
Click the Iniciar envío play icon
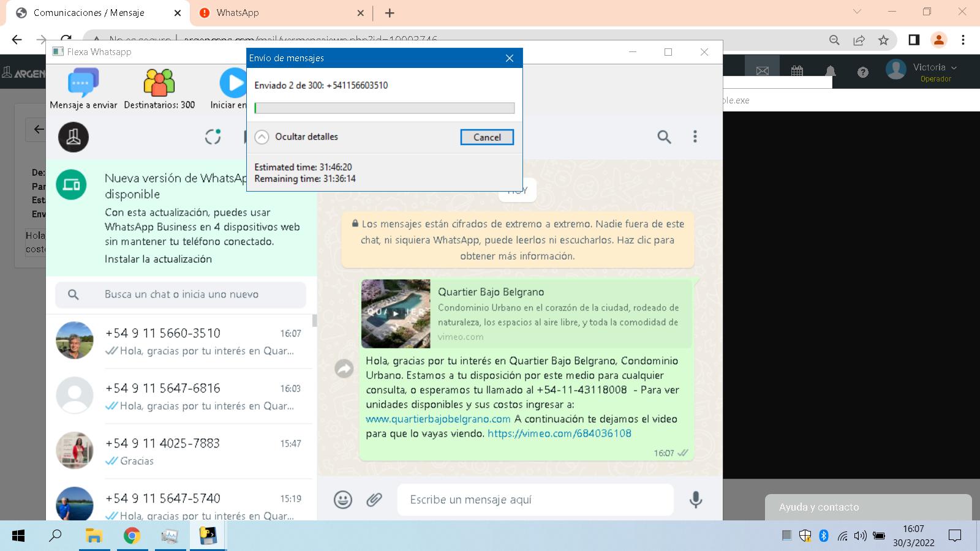click(233, 83)
